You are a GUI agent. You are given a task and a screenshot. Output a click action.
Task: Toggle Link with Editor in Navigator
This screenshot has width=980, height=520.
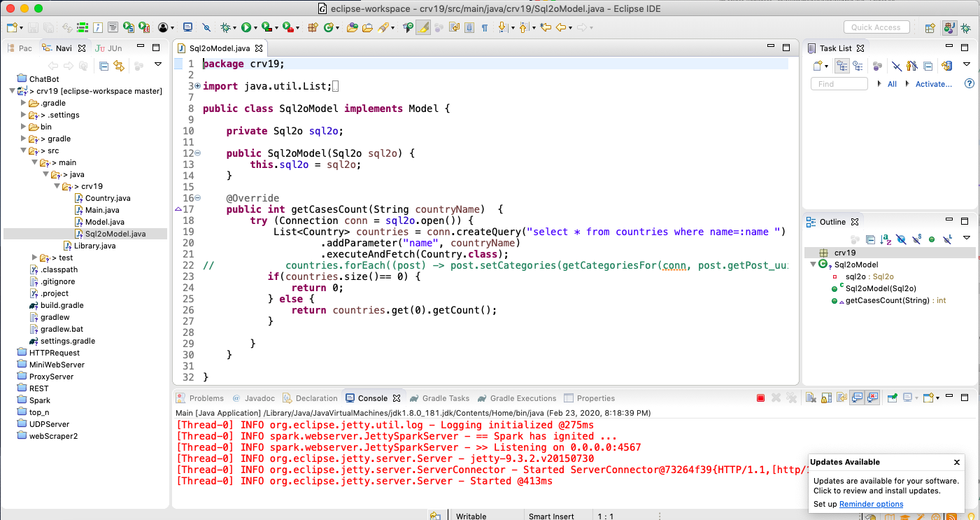119,66
